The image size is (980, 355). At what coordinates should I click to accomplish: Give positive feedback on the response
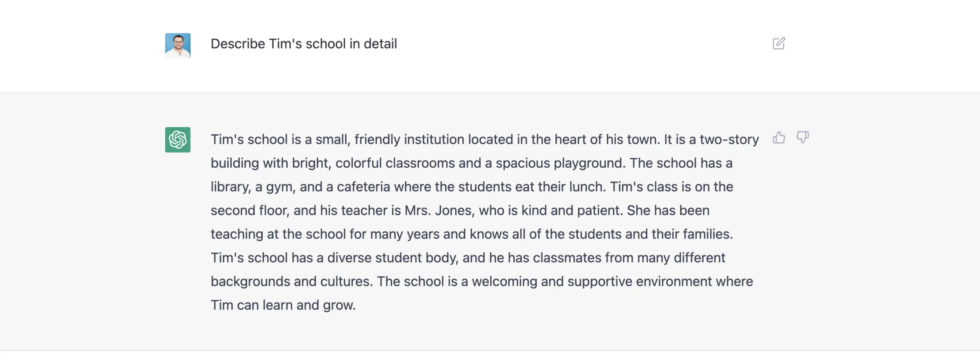point(779,138)
